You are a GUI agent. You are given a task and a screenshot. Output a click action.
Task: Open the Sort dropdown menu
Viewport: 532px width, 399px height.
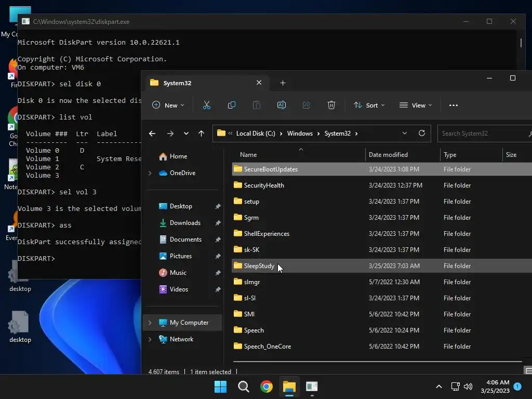coord(369,105)
